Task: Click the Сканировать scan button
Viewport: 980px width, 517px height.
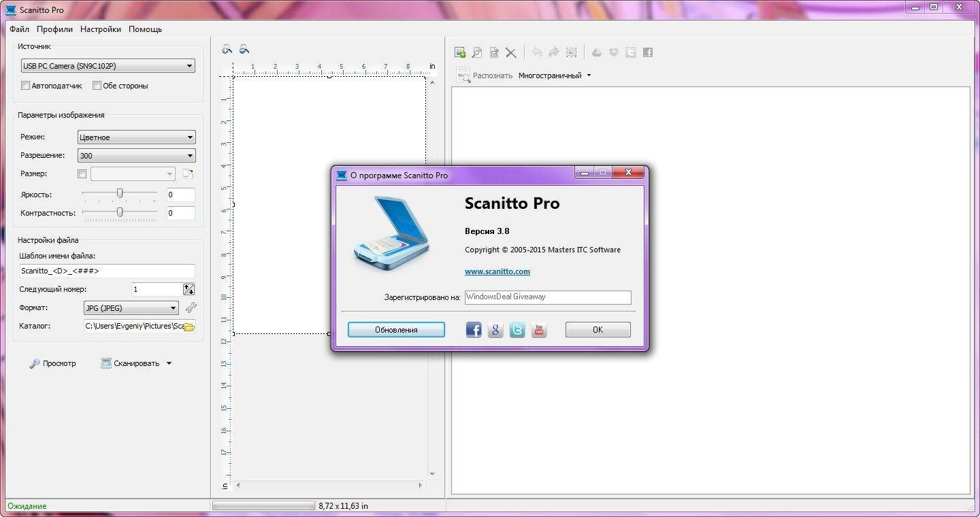Action: click(x=130, y=363)
